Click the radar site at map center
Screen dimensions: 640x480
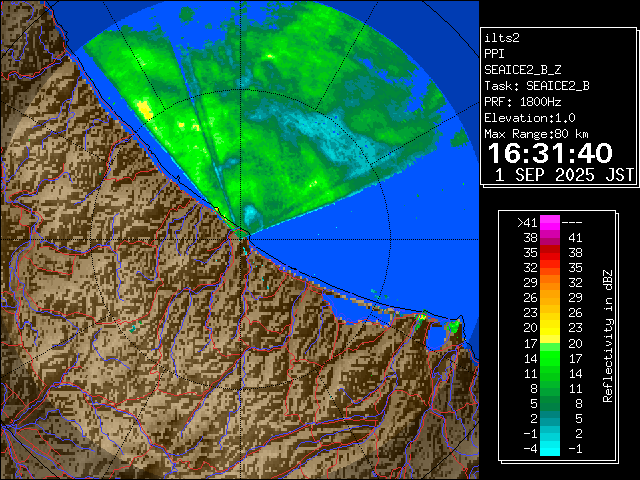(x=245, y=236)
